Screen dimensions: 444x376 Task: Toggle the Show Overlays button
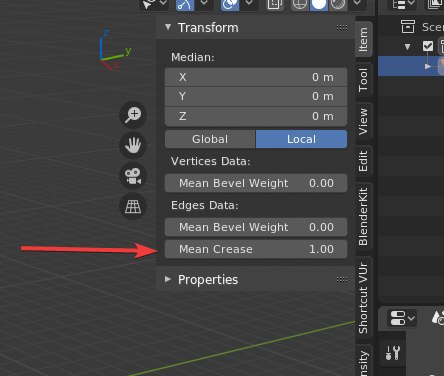230,5
